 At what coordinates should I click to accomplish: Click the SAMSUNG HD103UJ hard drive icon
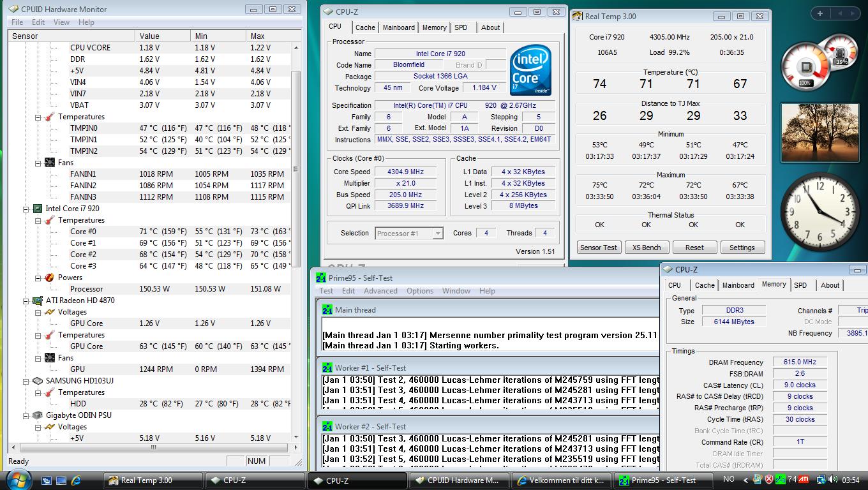[x=38, y=381]
